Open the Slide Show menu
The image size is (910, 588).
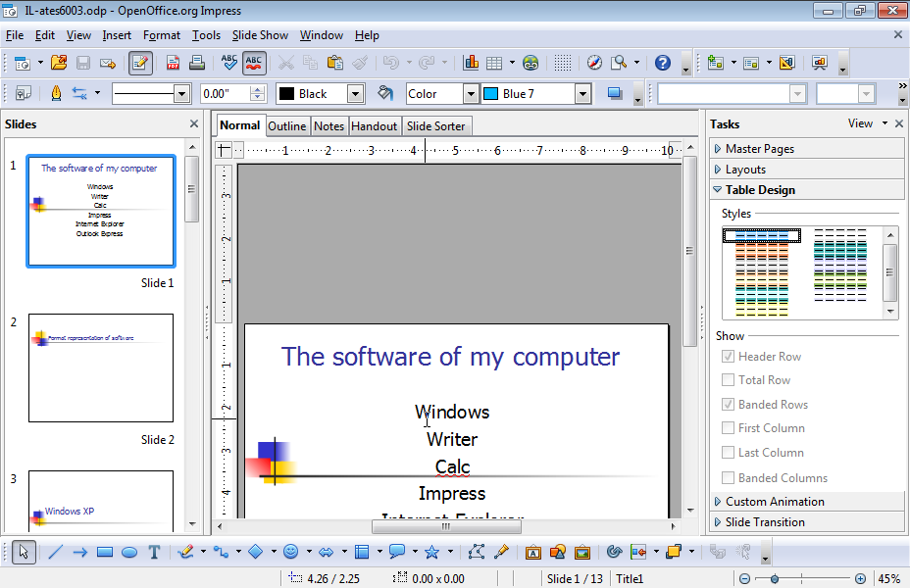click(x=260, y=35)
